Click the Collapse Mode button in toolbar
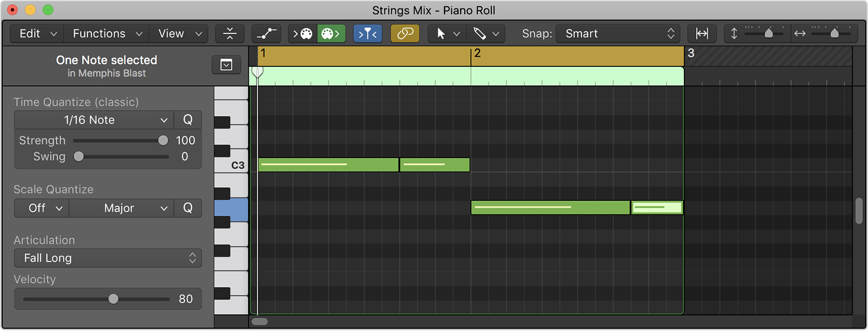The image size is (868, 331). coord(230,33)
